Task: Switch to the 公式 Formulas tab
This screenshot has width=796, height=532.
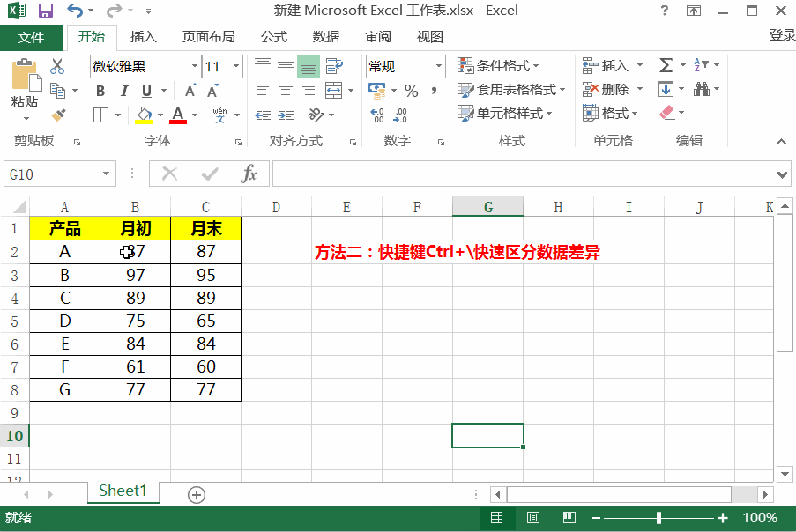Action: 274,37
